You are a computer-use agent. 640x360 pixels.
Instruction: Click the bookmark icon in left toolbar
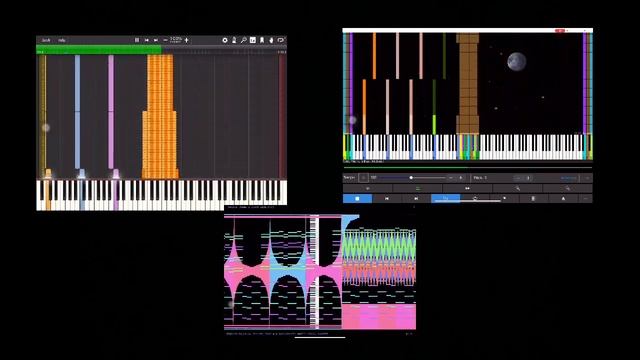pos(262,40)
